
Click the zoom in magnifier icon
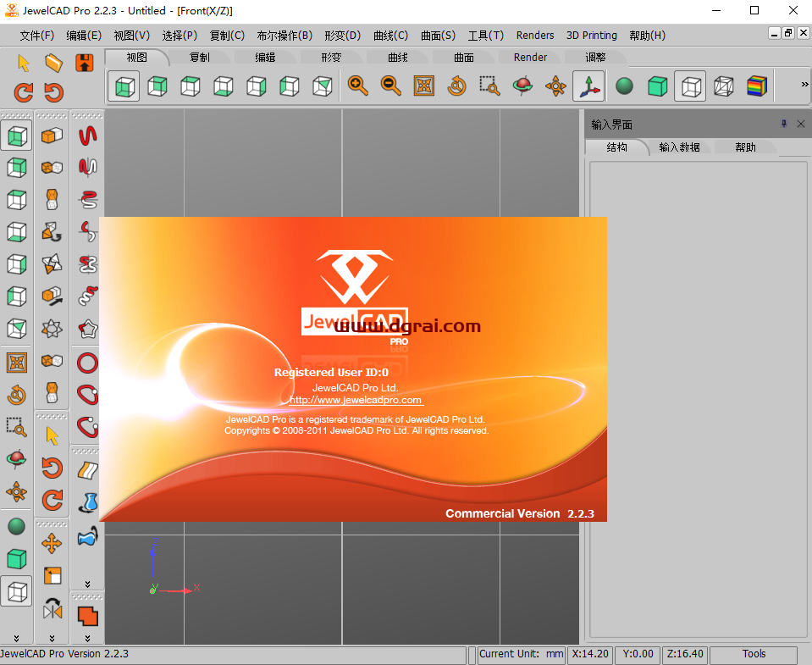click(358, 86)
